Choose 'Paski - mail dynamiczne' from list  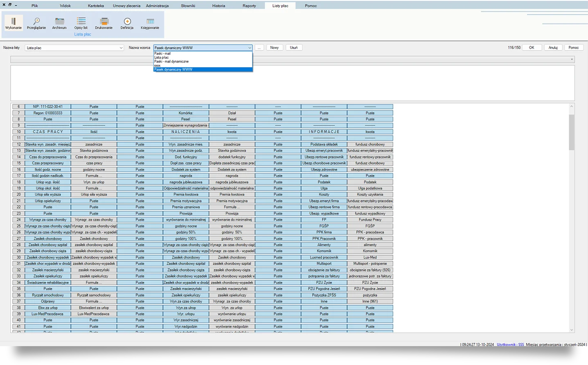click(x=171, y=61)
